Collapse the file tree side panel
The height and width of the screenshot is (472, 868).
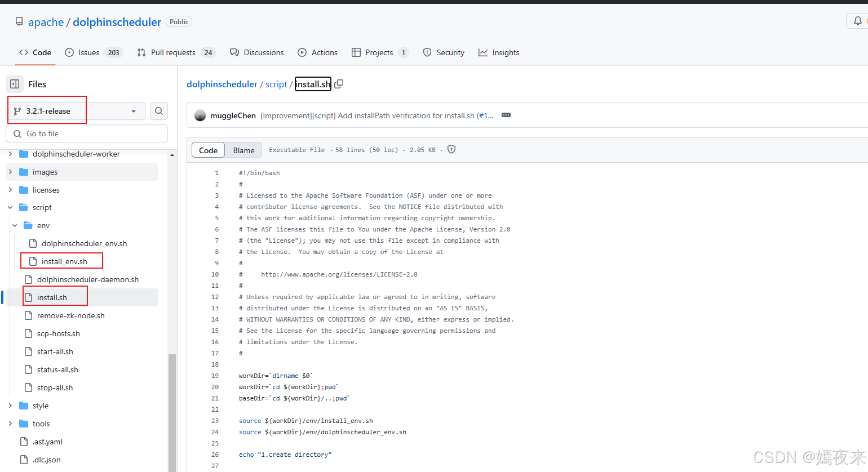coord(15,84)
